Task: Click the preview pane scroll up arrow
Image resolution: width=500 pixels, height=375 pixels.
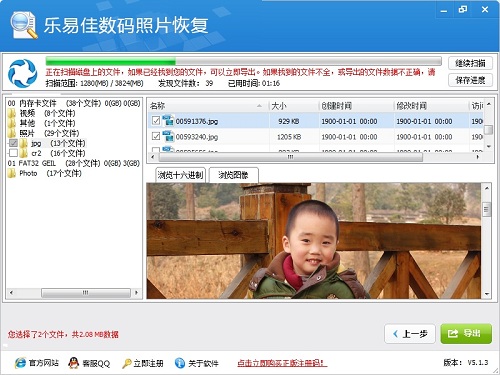Action: tap(486, 188)
